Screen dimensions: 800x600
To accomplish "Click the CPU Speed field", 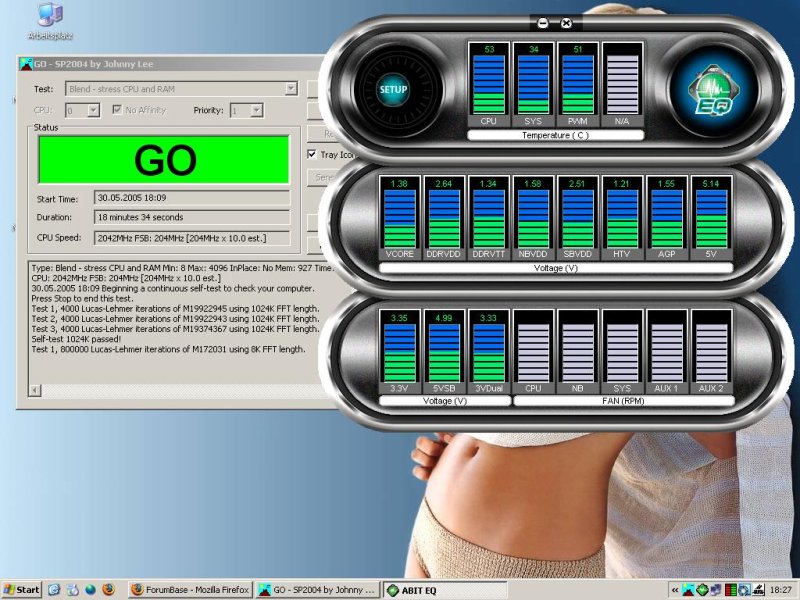I will (x=192, y=238).
